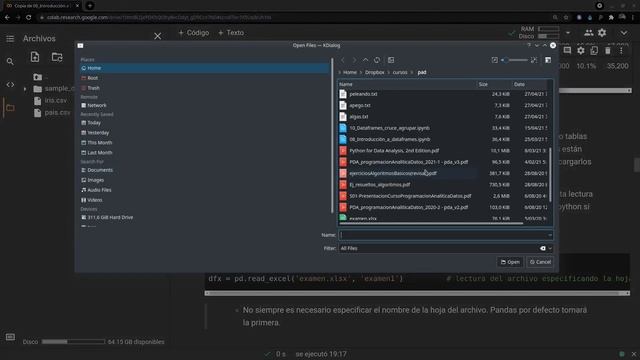This screenshot has height=360, width=640.
Task: Click refresh folder icon in Archivos panel
Action: pyautogui.click(x=57, y=57)
